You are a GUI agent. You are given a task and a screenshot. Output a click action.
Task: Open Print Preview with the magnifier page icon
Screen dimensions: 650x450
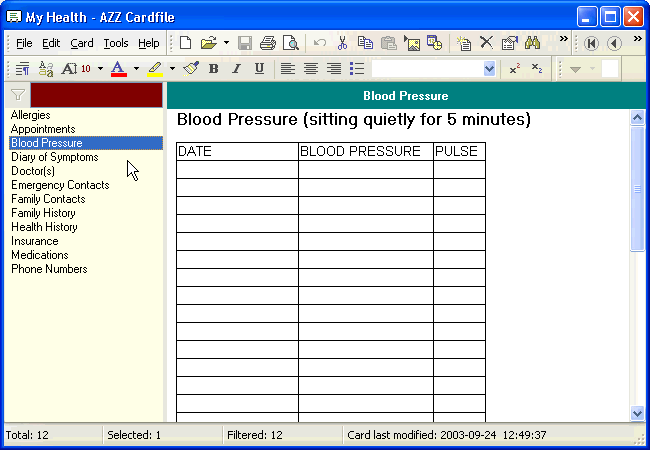pyautogui.click(x=291, y=43)
